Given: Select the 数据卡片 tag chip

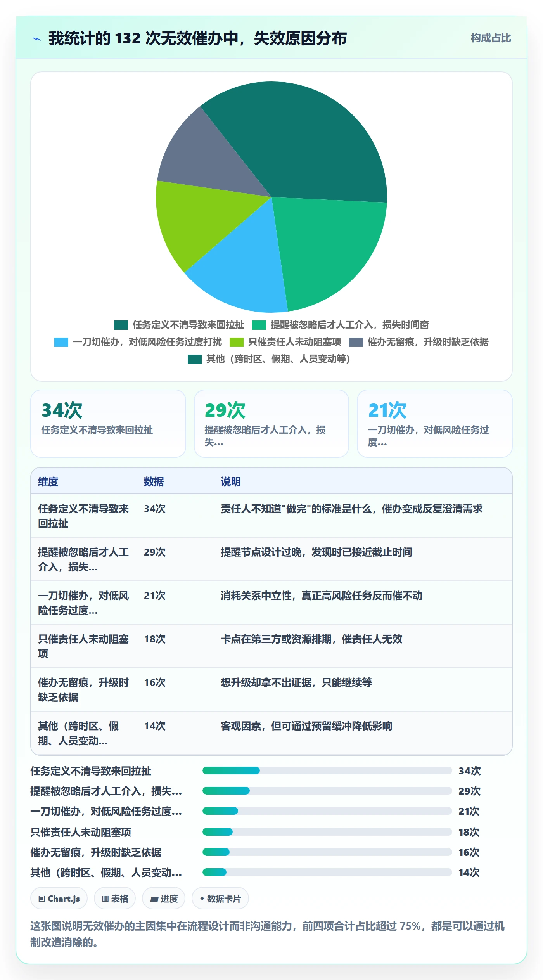Looking at the screenshot, I should (x=220, y=898).
